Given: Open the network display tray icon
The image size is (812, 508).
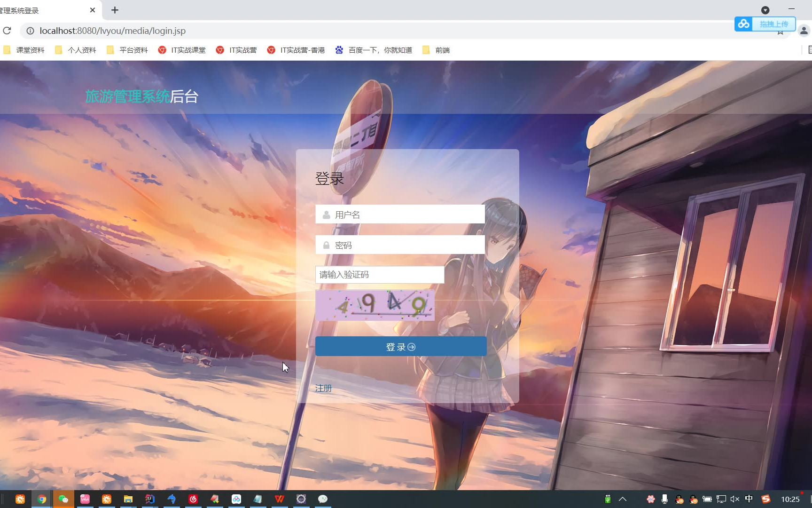Looking at the screenshot, I should click(x=721, y=499).
